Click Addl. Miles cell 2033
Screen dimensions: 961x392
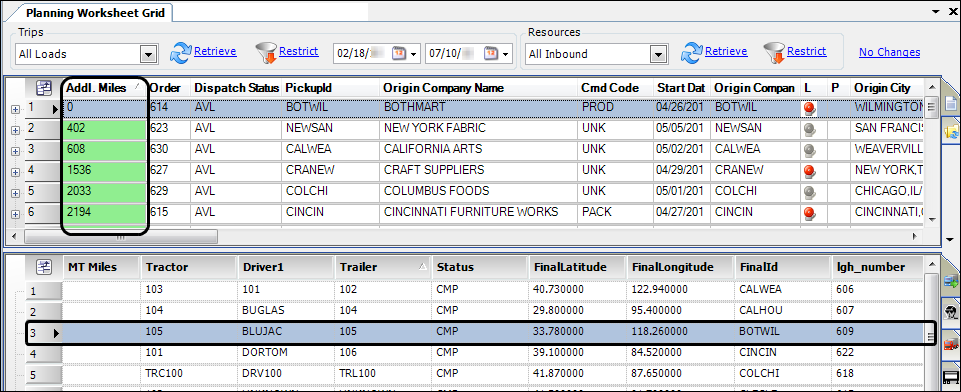click(x=105, y=192)
